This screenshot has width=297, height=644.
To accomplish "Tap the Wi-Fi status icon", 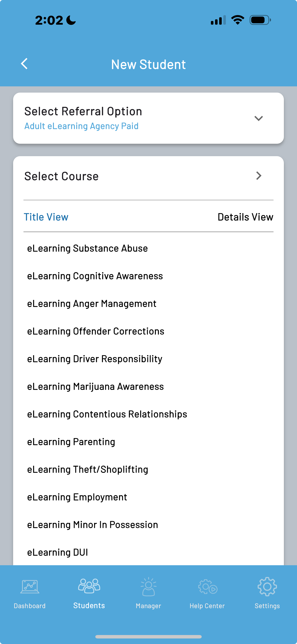I will [x=238, y=20].
